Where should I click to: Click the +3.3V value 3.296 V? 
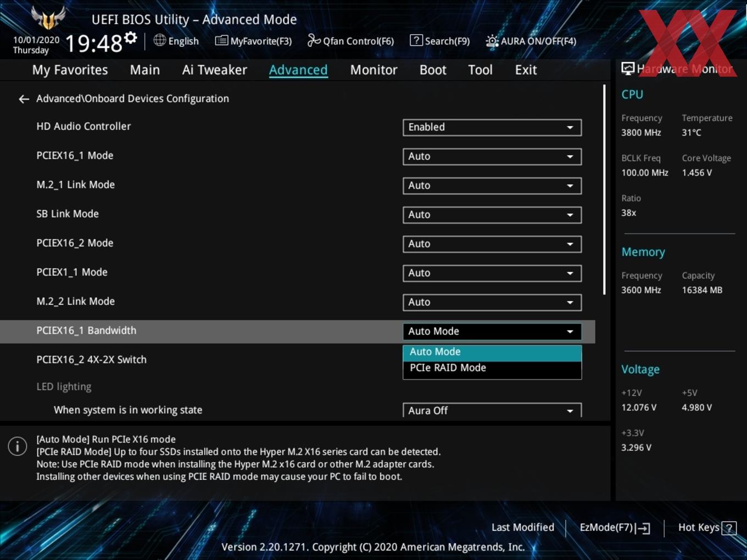pos(636,447)
